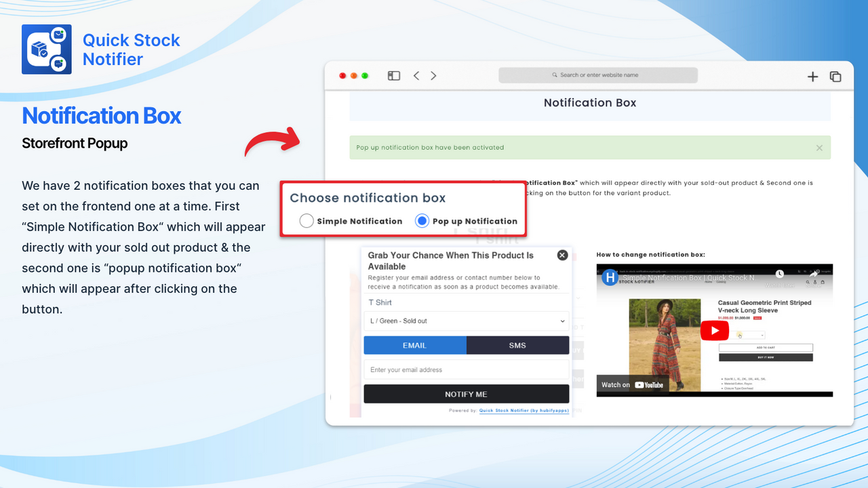Open the L / Green - Sold out variant dropdown

click(x=466, y=321)
